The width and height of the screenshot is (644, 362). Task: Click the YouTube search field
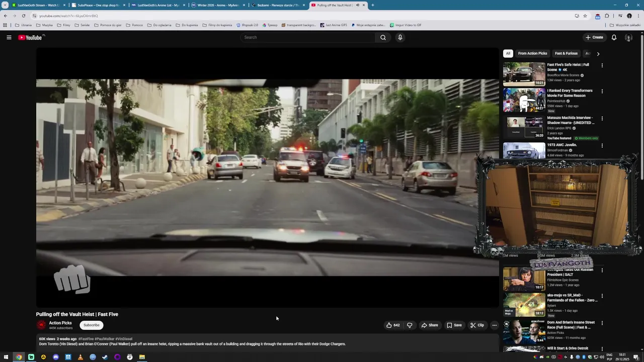click(x=307, y=37)
